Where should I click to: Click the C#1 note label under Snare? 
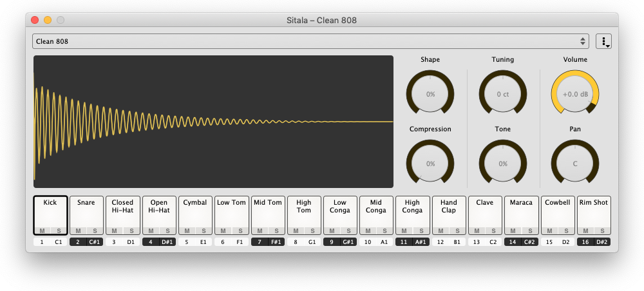(95, 241)
